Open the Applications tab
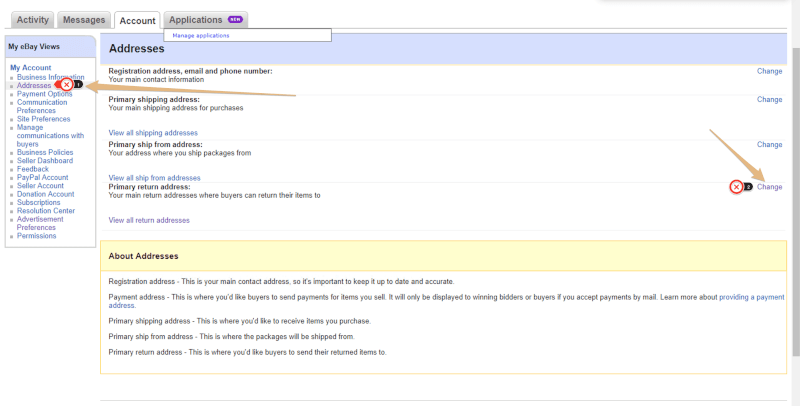Image resolution: width=800 pixels, height=406 pixels. click(206, 20)
